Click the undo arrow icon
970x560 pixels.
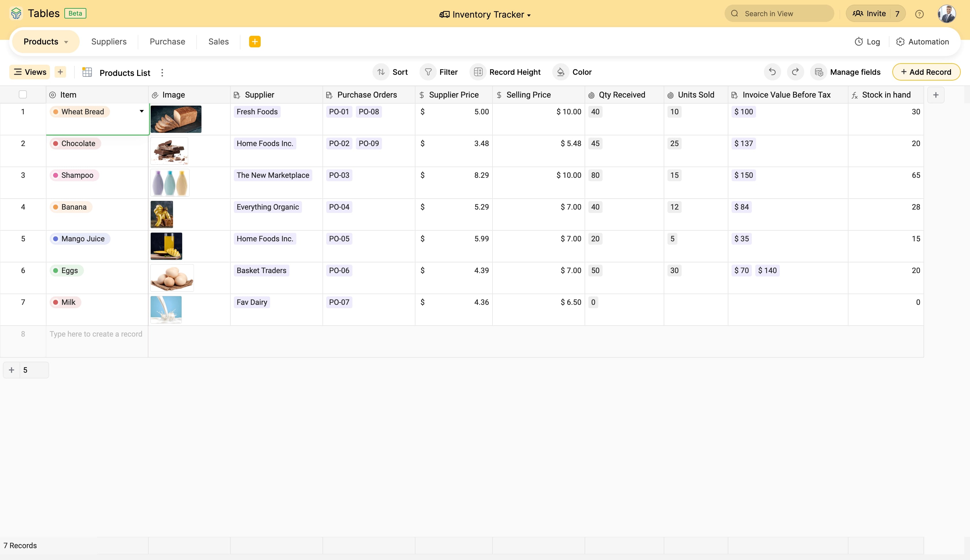(772, 72)
